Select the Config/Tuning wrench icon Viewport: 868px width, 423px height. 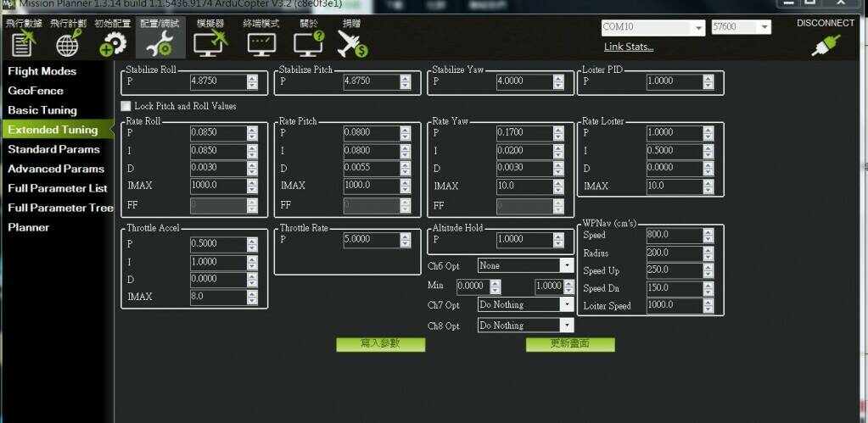pyautogui.click(x=160, y=42)
